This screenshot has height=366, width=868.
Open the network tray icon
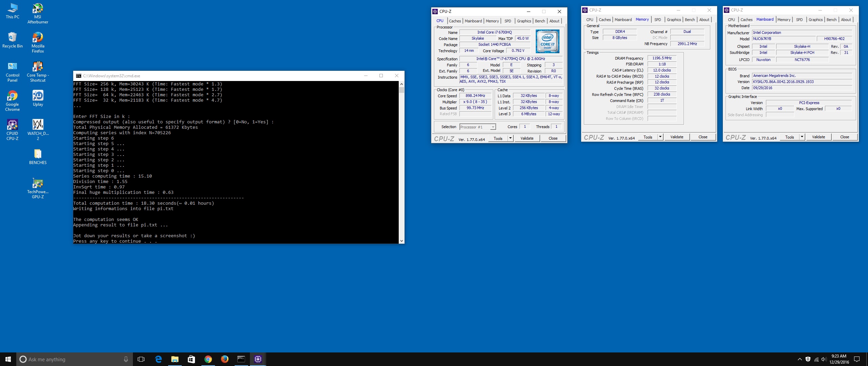coord(816,359)
